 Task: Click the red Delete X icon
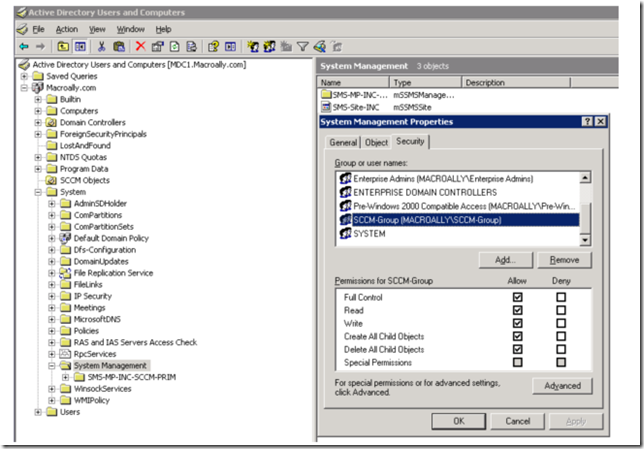pos(140,46)
